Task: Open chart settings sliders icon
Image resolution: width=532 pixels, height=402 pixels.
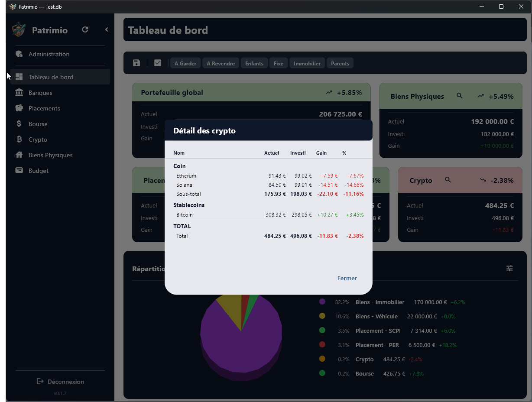Action: coord(510,268)
